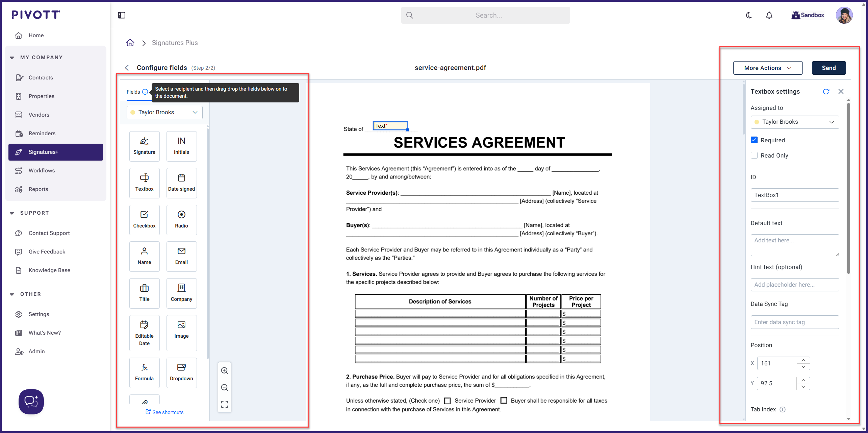The width and height of the screenshot is (868, 433).
Task: Click the Send button
Action: click(x=829, y=68)
